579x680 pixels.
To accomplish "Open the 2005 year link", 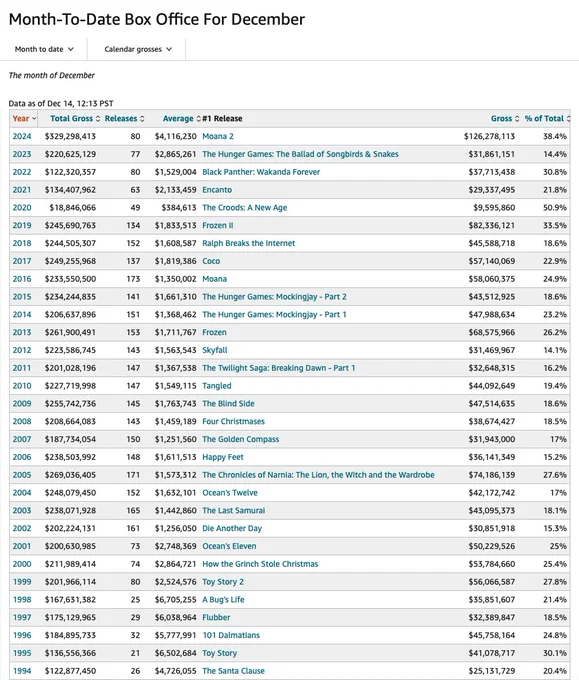I will pyautogui.click(x=22, y=474).
